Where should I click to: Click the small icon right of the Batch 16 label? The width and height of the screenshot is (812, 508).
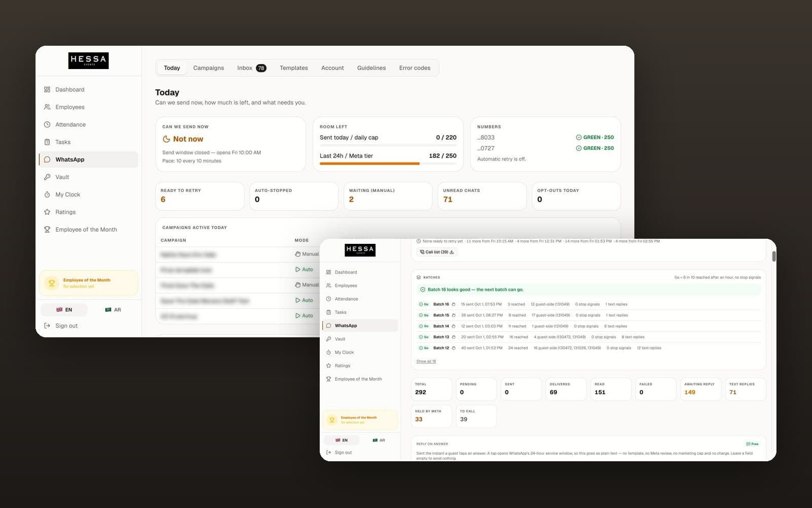(x=454, y=304)
